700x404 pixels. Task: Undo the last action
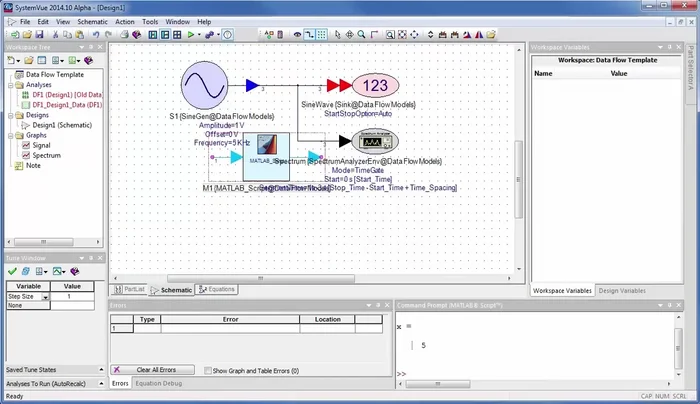pos(96,35)
